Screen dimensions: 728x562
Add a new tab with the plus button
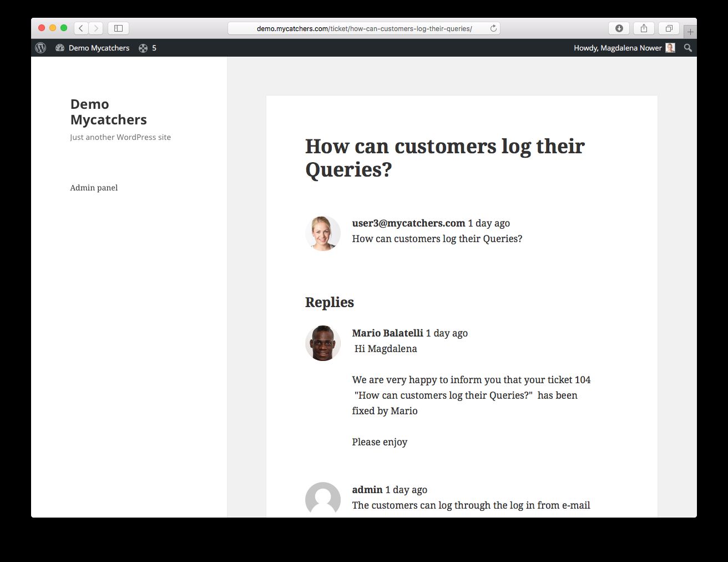tap(690, 32)
